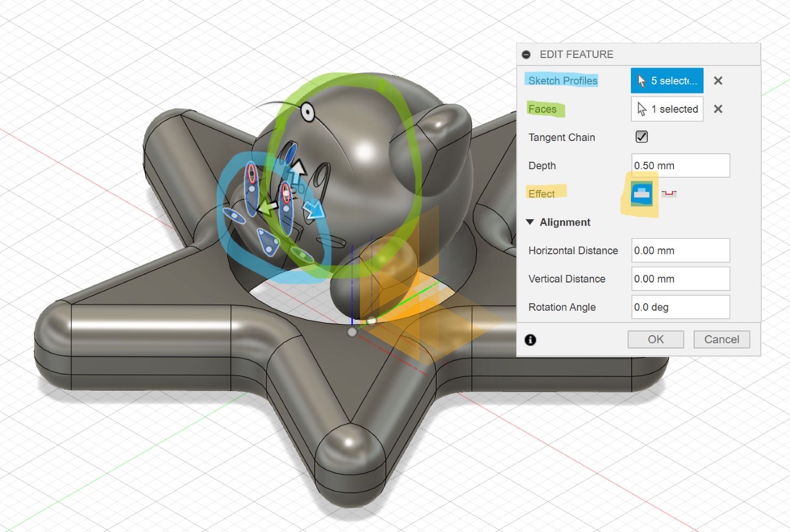This screenshot has width=790, height=532.
Task: Click the Vertical Distance input field
Action: point(680,279)
